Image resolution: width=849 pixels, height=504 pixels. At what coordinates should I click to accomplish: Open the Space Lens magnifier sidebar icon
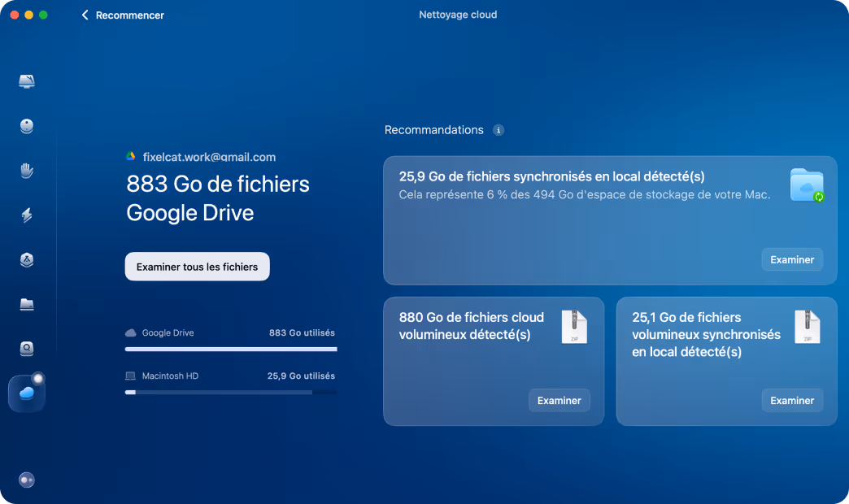[27, 349]
